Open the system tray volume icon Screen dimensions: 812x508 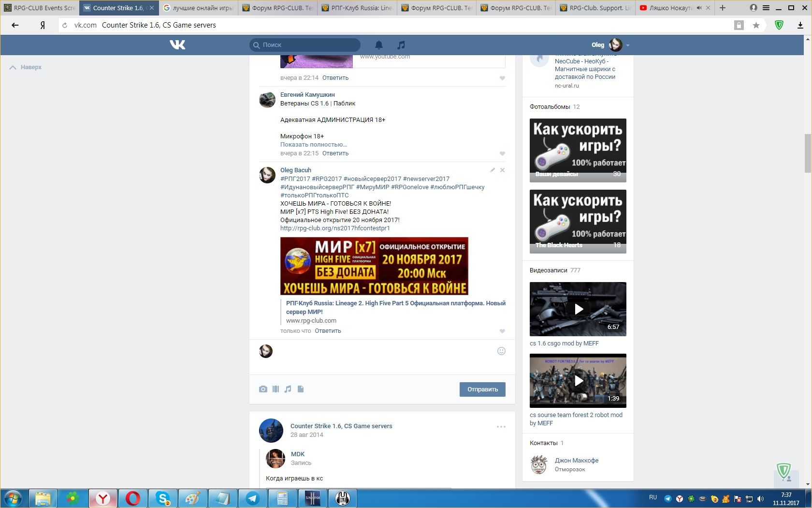coord(760,499)
